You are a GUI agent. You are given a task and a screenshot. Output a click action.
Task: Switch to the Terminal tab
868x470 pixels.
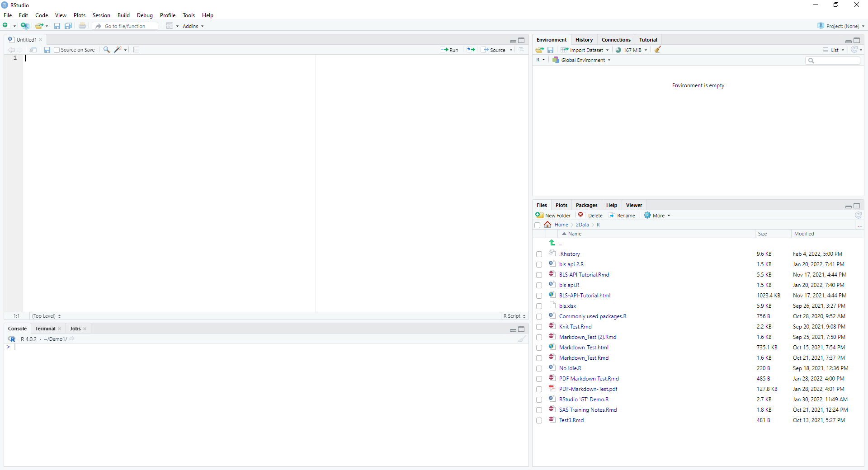click(45, 329)
